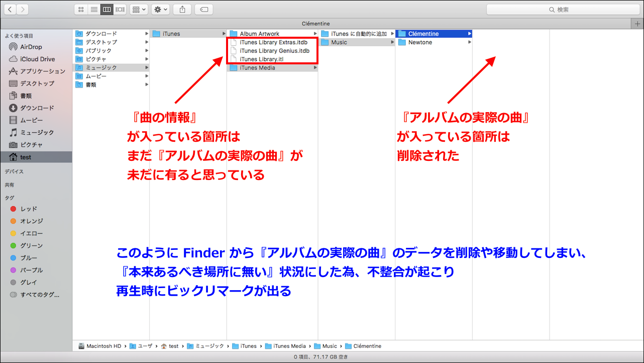Click the Share toolbar button
Viewport: 644px width, 363px height.
pyautogui.click(x=182, y=9)
